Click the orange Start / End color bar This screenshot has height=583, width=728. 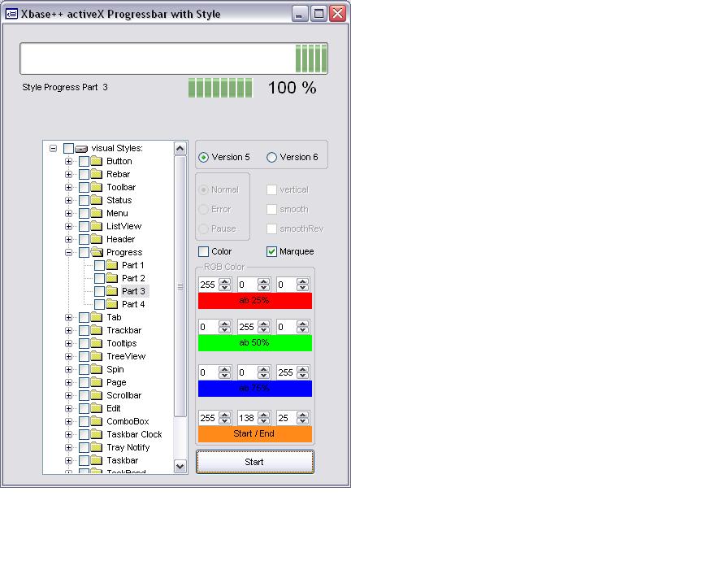(255, 434)
